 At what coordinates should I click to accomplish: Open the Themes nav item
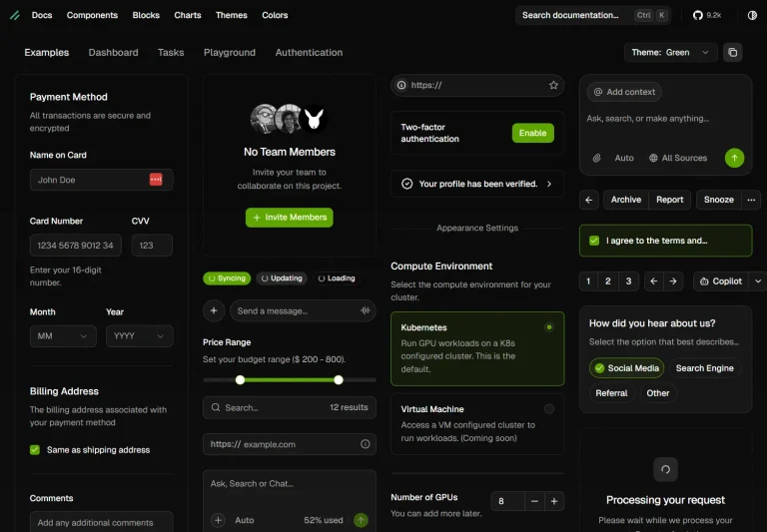coord(232,15)
